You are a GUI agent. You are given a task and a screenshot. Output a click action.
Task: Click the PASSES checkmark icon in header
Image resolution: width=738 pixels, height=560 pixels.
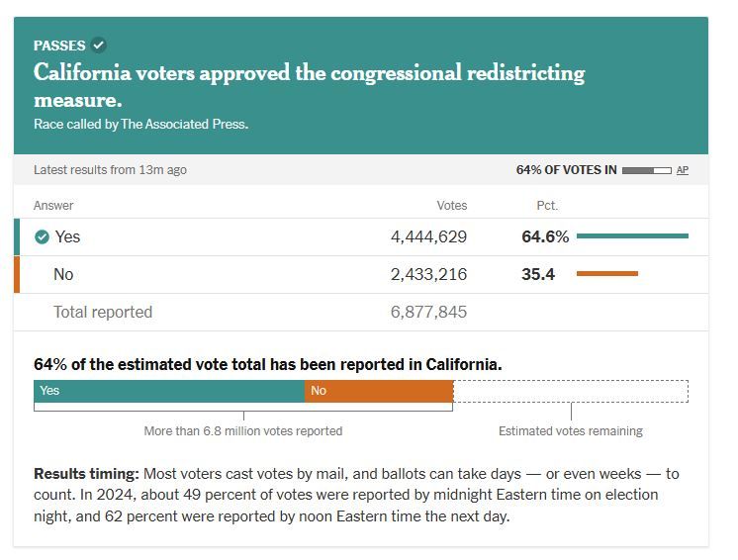99,45
